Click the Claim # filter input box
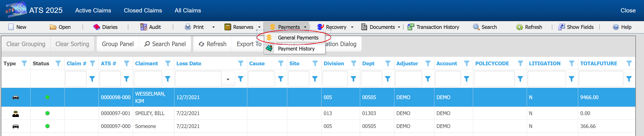Image resolution: width=644 pixels, height=136 pixels. [x=76, y=79]
